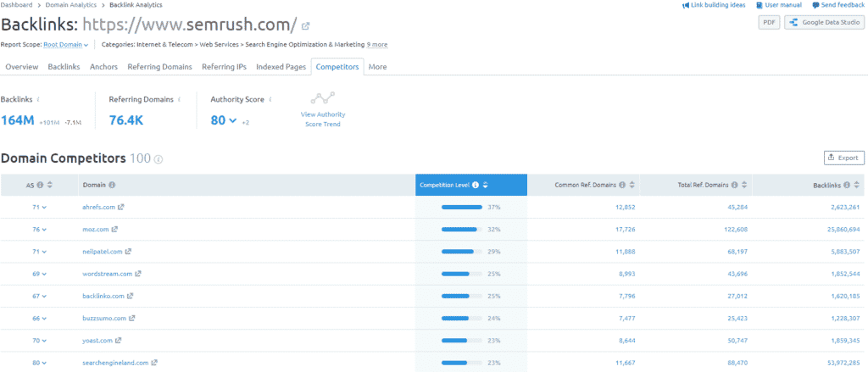This screenshot has height=372, width=868.
Task: Expand AS 70 chevron for yoast.com
Action: pyautogui.click(x=44, y=341)
